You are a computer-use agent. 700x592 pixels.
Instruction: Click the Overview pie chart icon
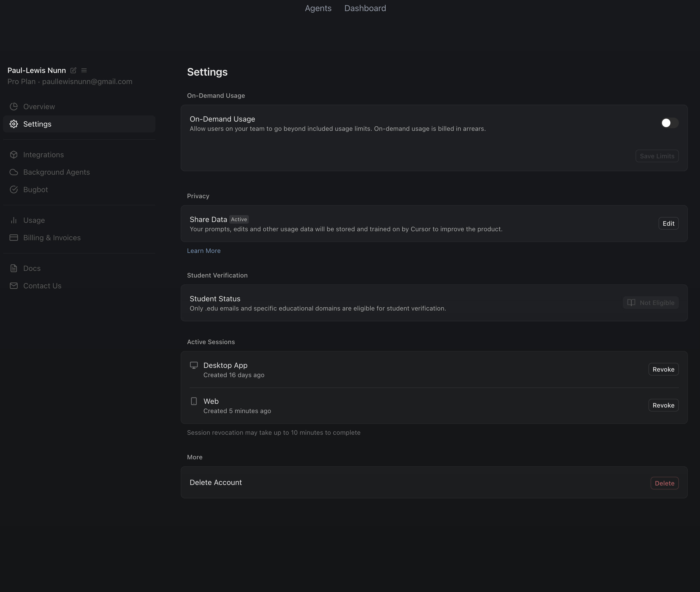pyautogui.click(x=14, y=107)
